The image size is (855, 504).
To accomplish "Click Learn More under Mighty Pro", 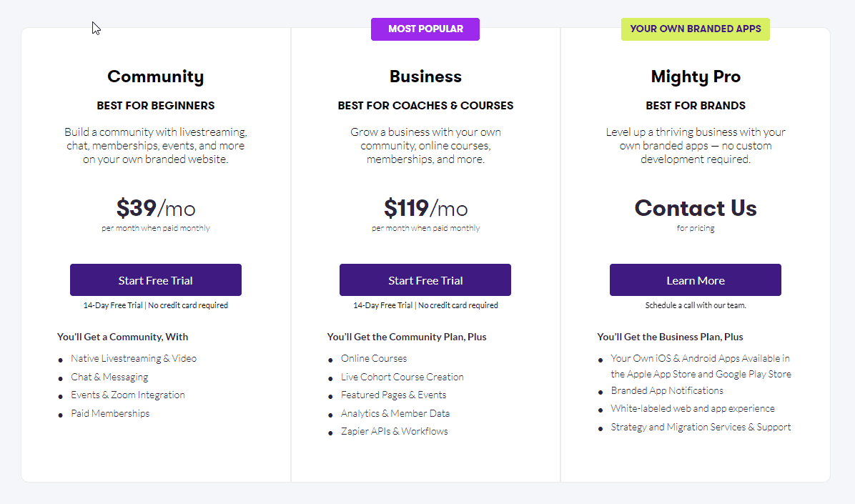I will tap(696, 280).
